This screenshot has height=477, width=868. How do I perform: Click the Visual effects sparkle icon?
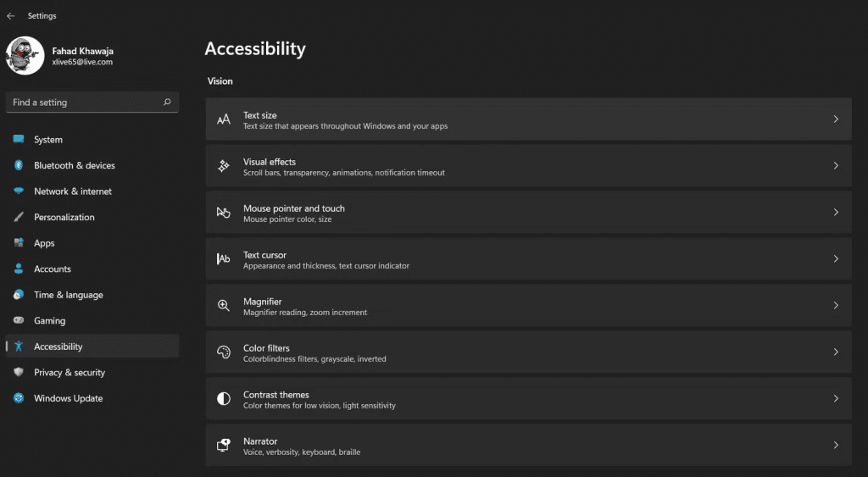[224, 166]
